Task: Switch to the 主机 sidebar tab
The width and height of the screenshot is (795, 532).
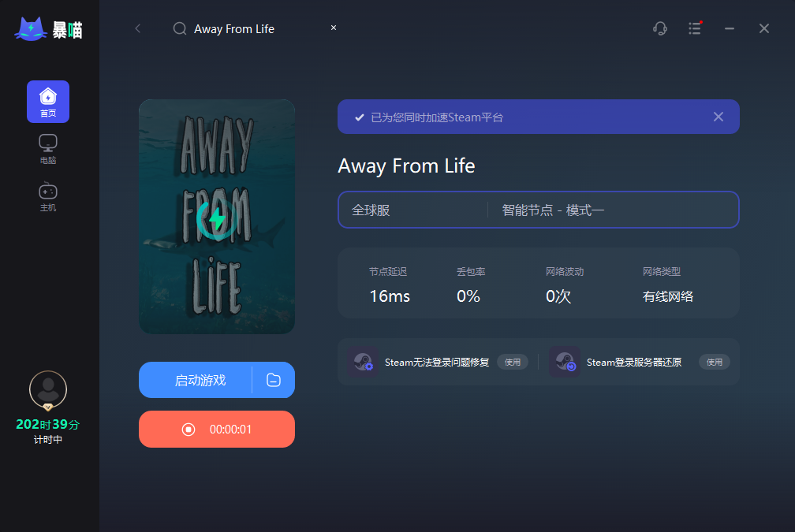Action: coord(48,196)
